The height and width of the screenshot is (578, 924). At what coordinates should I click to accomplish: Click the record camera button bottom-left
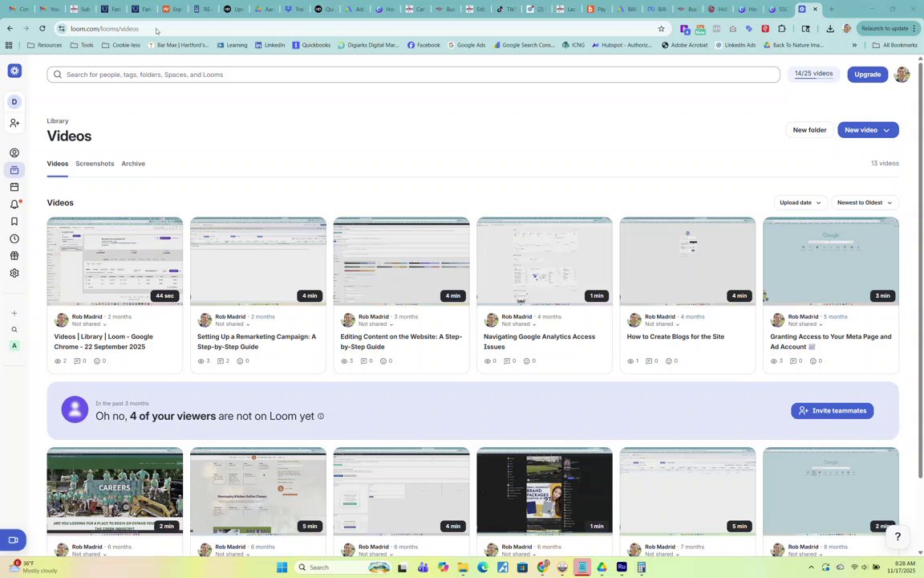coord(13,540)
